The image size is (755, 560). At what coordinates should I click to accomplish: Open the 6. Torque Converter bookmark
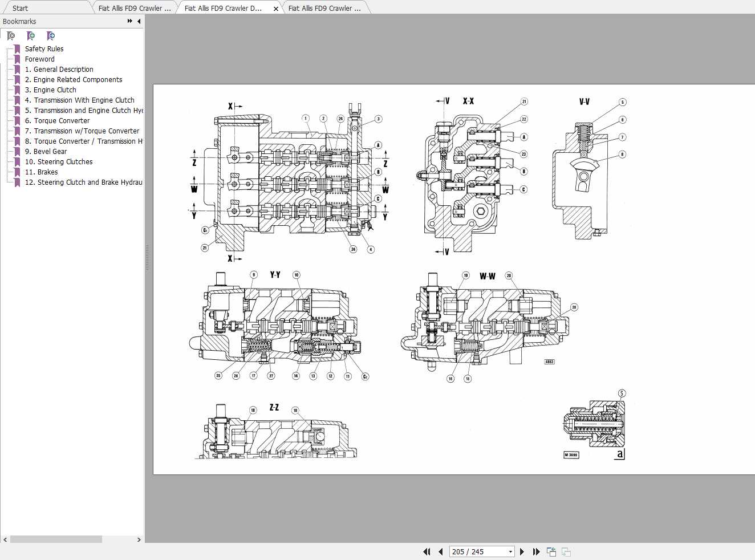point(57,121)
